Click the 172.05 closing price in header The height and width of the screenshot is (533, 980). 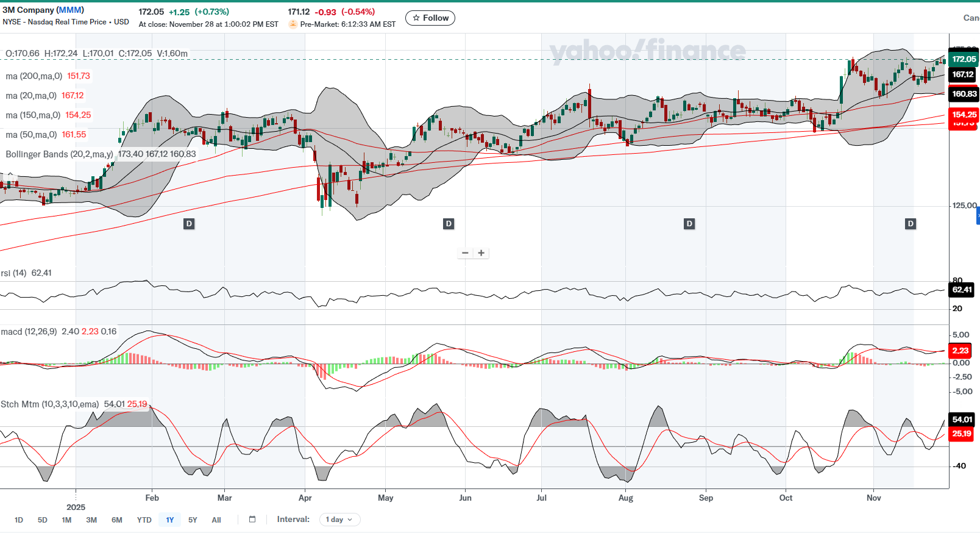pos(151,12)
